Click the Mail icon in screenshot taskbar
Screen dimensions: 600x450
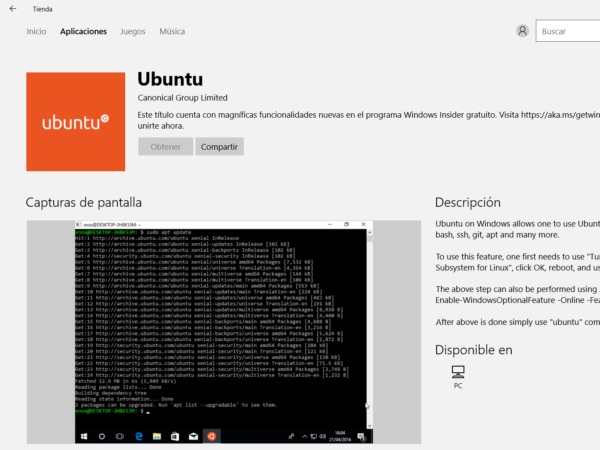pyautogui.click(x=193, y=436)
